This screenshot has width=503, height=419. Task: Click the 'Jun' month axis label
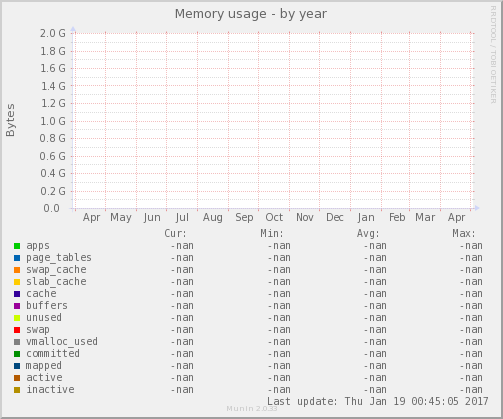pos(152,218)
